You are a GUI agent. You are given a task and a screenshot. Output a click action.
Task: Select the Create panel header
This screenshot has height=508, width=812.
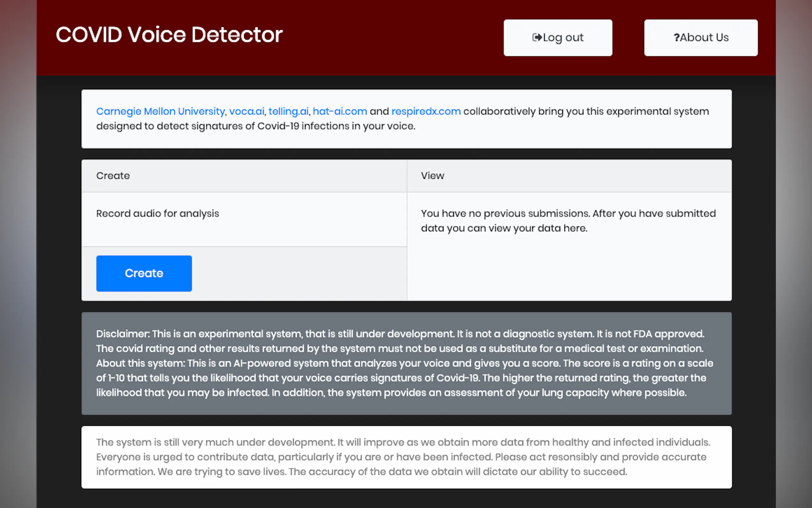pos(113,176)
